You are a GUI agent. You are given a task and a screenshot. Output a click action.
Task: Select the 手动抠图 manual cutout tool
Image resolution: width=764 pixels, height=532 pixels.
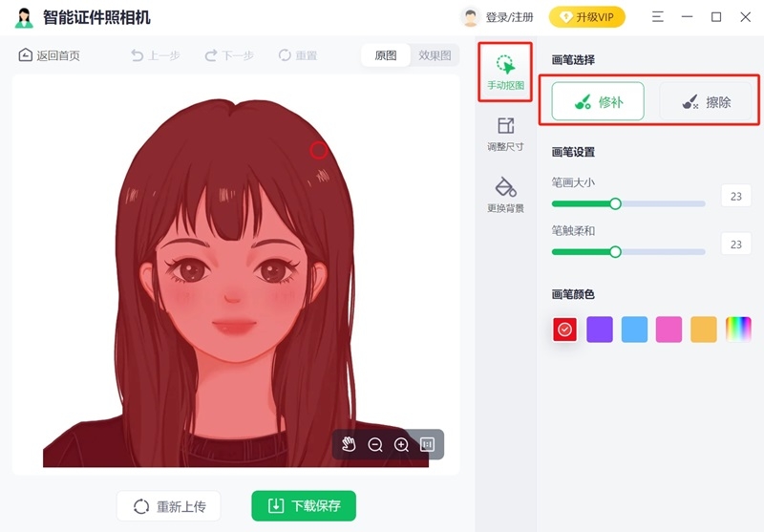tap(505, 72)
